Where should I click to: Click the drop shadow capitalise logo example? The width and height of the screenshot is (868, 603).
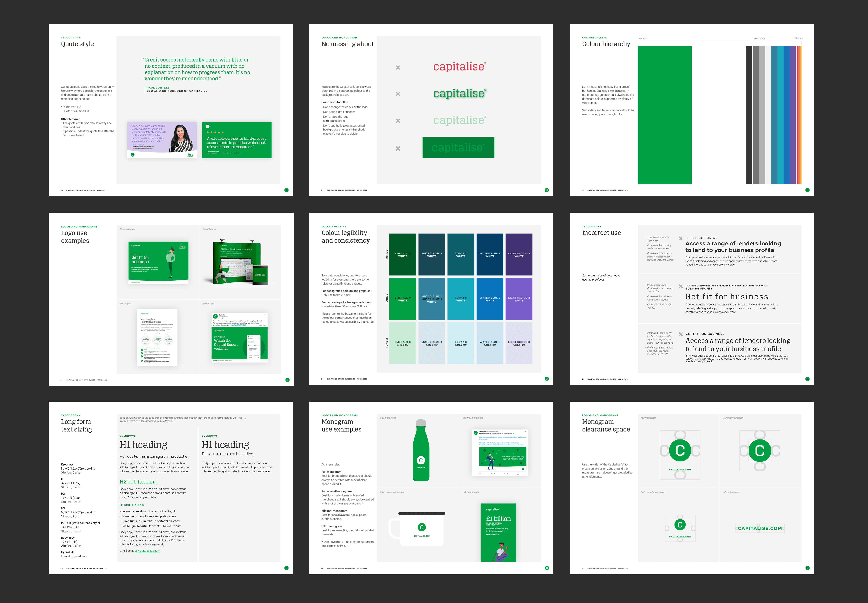[459, 93]
